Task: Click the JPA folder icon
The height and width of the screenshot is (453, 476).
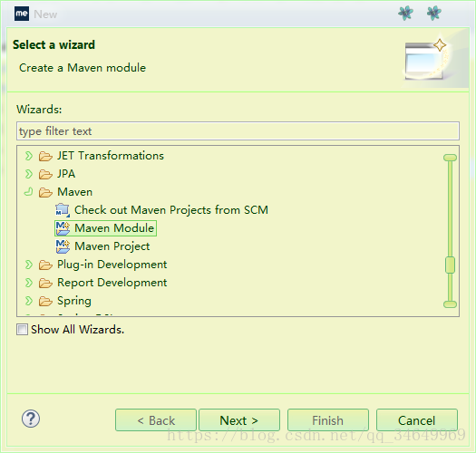Action: 45,174
